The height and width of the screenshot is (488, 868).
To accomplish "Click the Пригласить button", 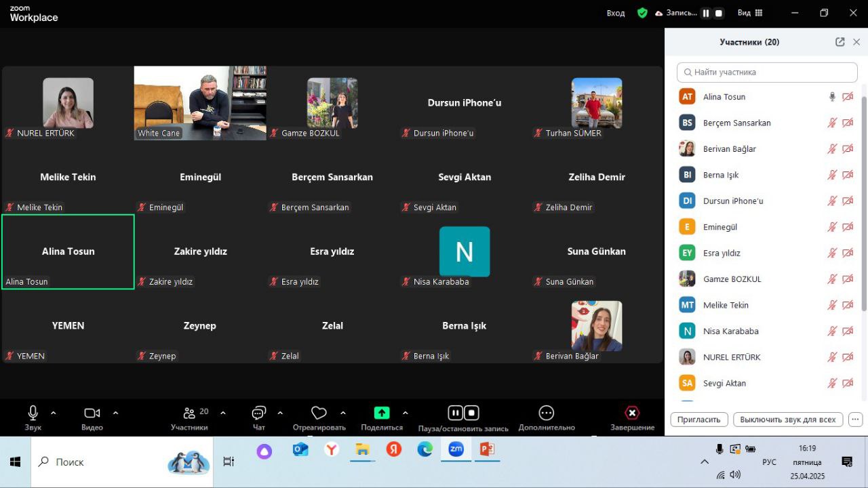I will (699, 420).
